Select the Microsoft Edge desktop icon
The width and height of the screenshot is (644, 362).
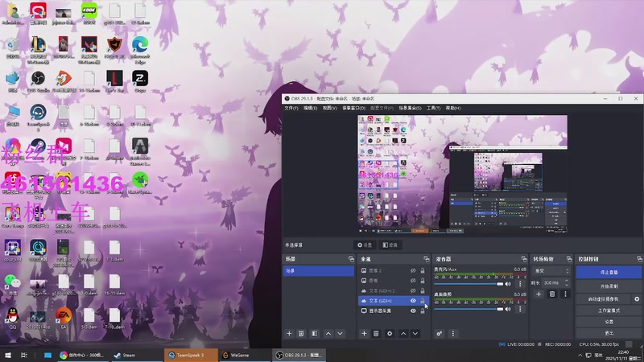click(x=140, y=50)
